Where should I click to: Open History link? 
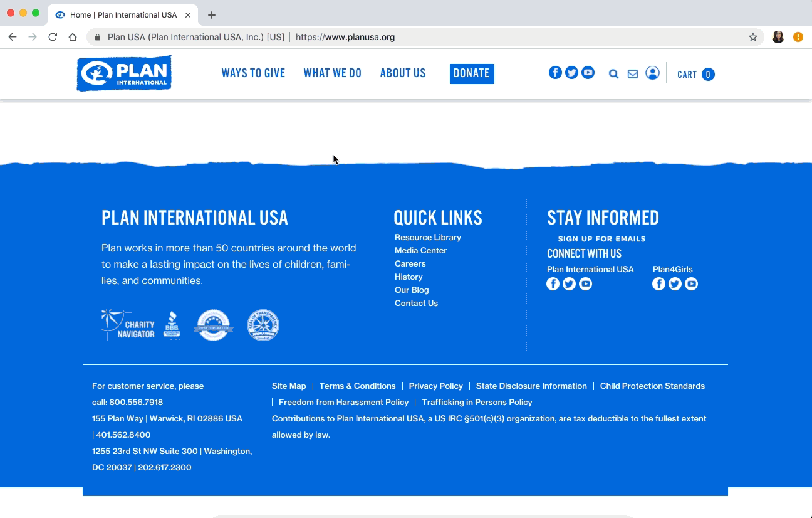[409, 277]
